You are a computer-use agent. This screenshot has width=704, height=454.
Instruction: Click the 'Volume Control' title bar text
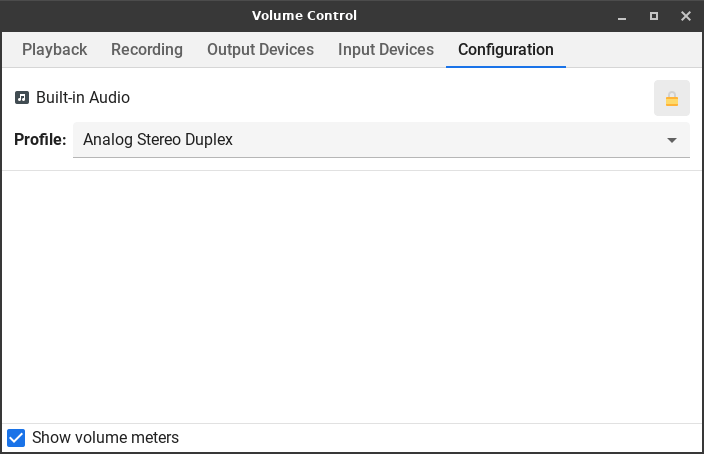[304, 16]
